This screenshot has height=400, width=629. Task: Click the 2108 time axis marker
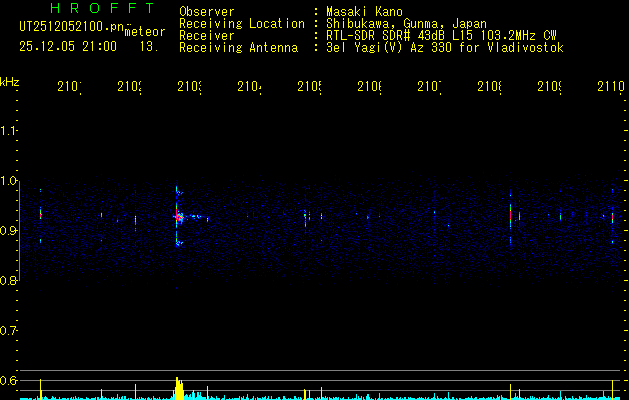coord(489,86)
